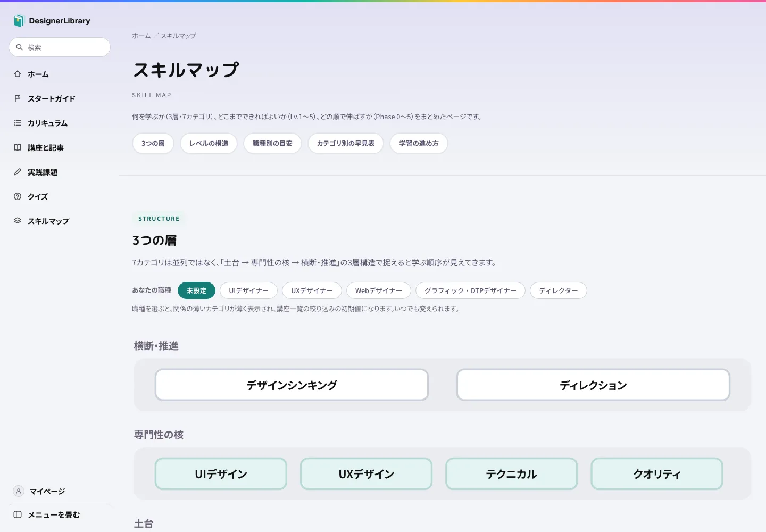Viewport: 766px width, 532px height.
Task: Click the magnifier icon in the search box
Action: point(20,47)
